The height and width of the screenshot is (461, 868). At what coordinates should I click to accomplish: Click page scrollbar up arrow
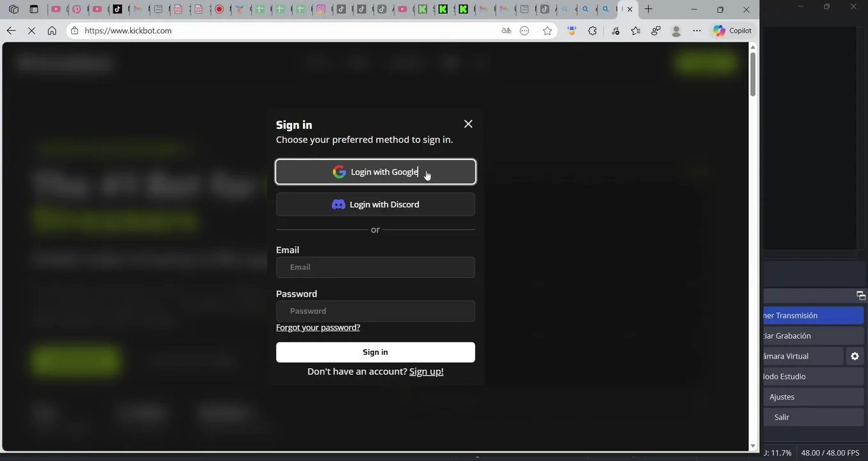753,47
